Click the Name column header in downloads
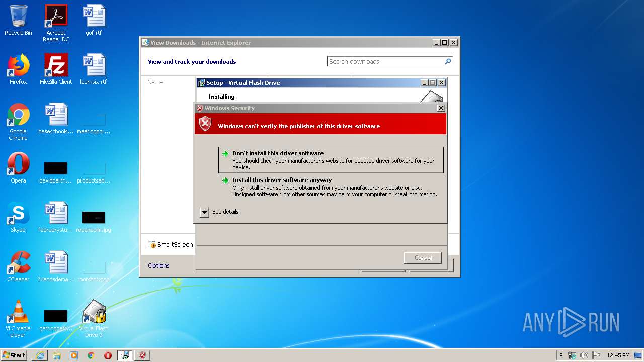Image resolution: width=644 pixels, height=362 pixels. [155, 82]
